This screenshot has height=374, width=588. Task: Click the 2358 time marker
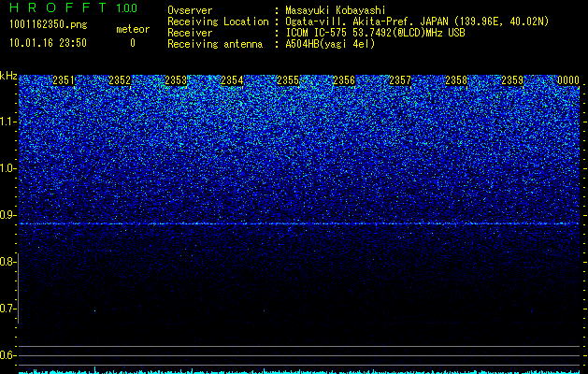pos(456,79)
